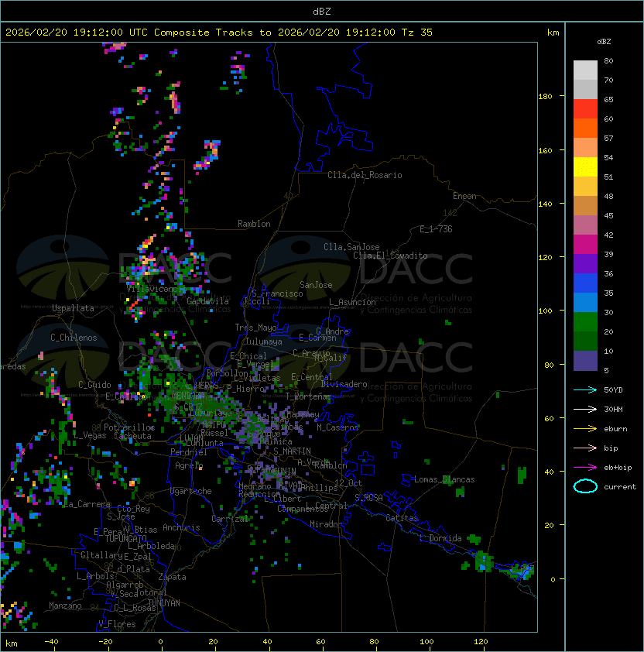Viewport: 644px width, 652px height.
Task: Click the 'Perdriel' map label
Action: pyautogui.click(x=189, y=452)
